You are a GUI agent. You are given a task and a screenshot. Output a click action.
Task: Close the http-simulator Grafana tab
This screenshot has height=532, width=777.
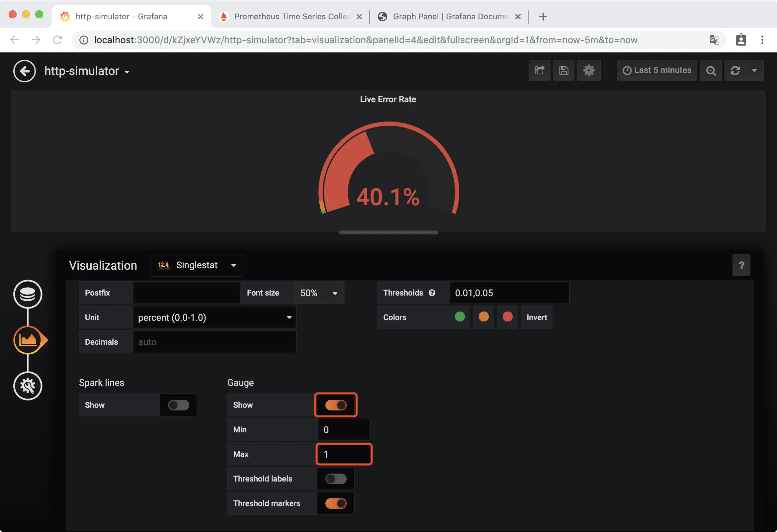click(201, 16)
